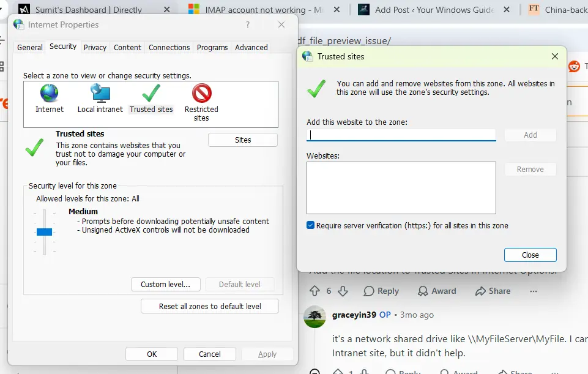Downvote the Reddit comment showing 6 votes
The height and width of the screenshot is (374, 588).
pos(343,291)
